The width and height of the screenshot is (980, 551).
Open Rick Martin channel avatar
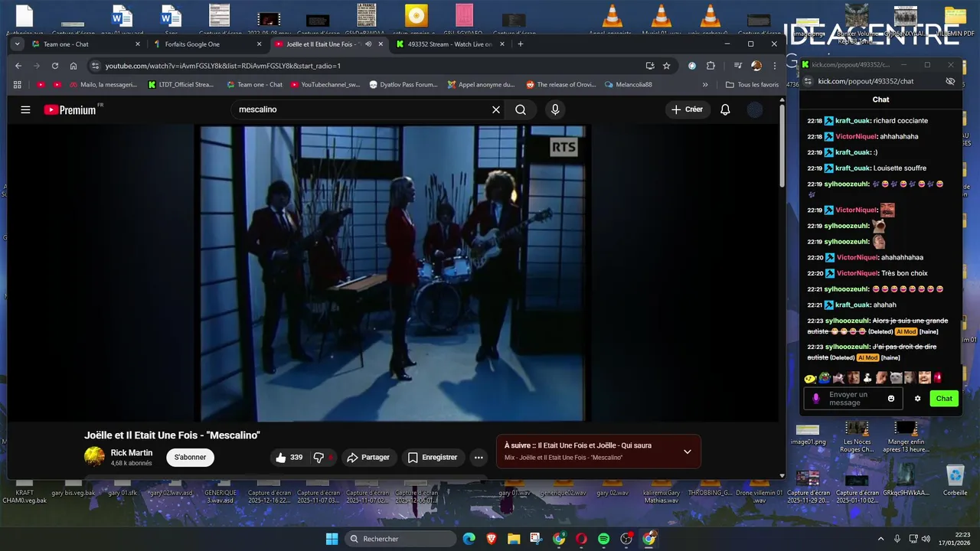coord(94,457)
